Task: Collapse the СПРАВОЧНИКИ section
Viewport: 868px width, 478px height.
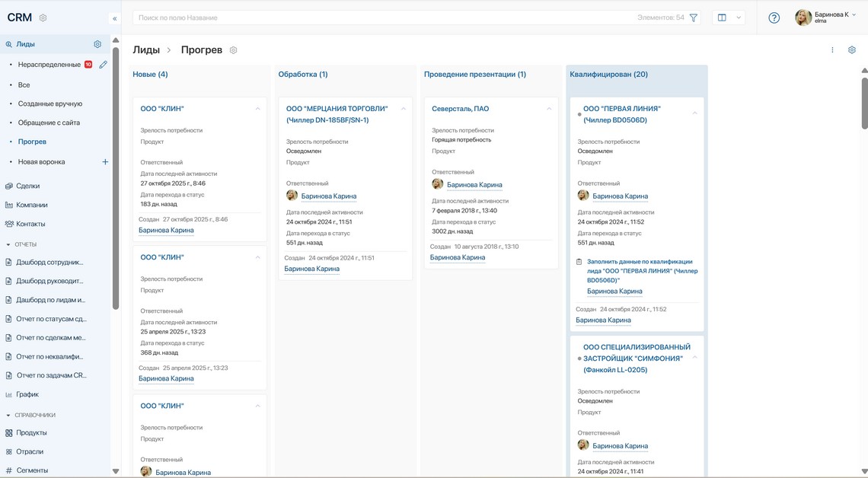Action: tap(8, 416)
